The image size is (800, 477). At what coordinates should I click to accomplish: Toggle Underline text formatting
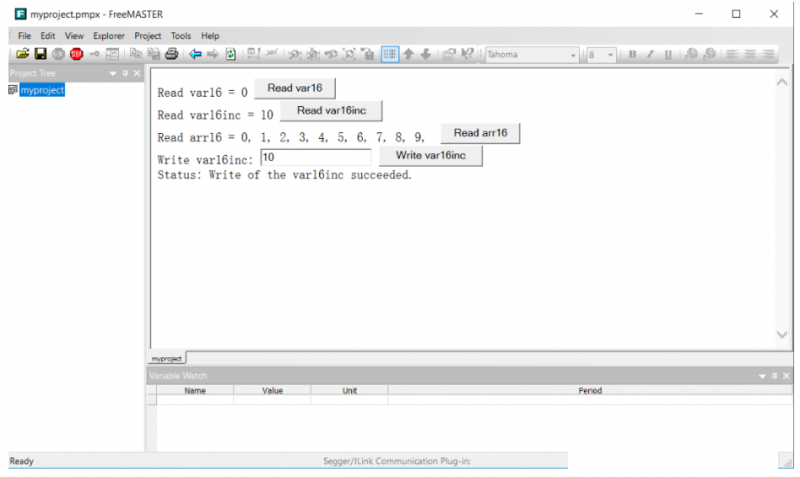(x=668, y=54)
